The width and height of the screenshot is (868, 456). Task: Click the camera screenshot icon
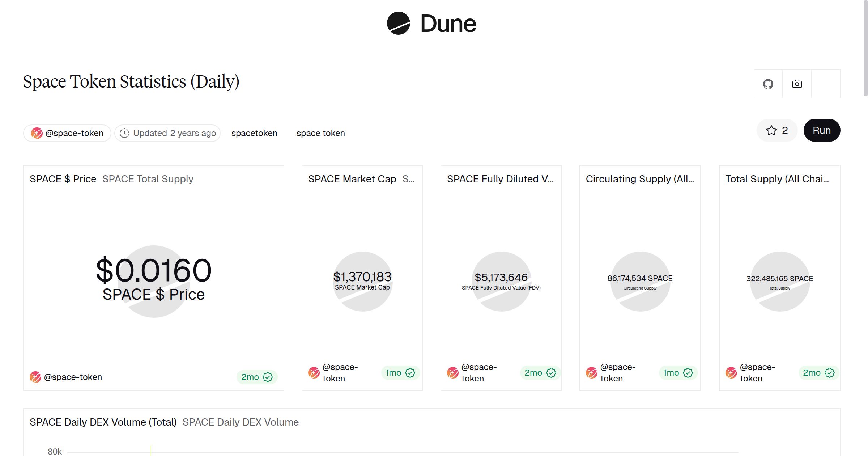797,84
